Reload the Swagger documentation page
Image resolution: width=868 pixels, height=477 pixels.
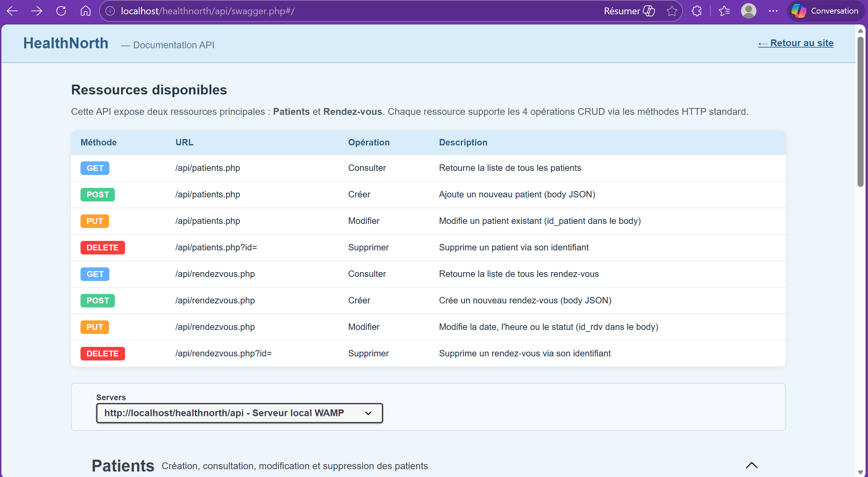61,11
